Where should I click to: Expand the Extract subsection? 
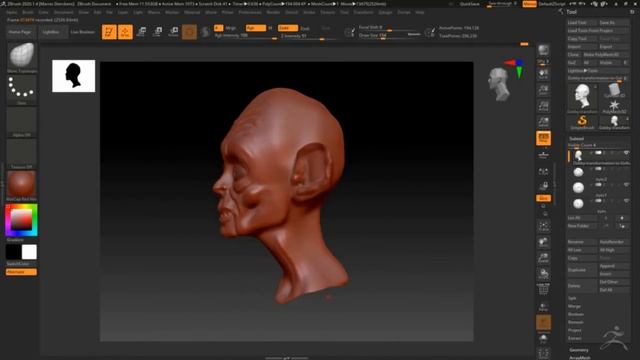[575, 338]
